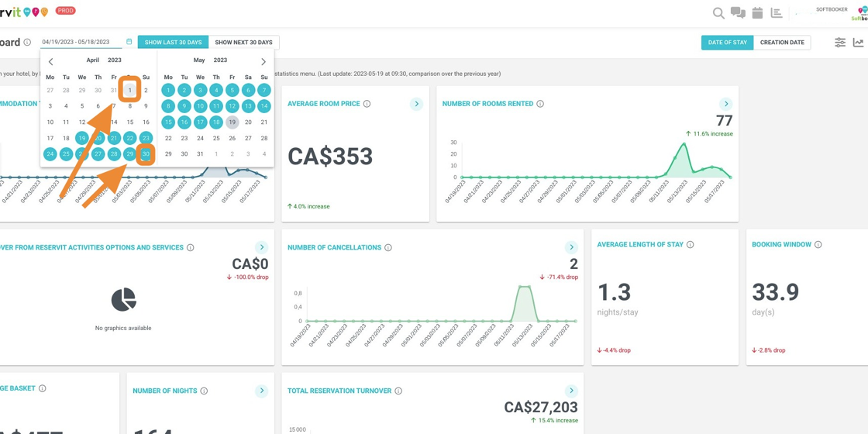This screenshot has width=868, height=434.
Task: Expand Total Reservation Turnover details
Action: click(x=571, y=391)
